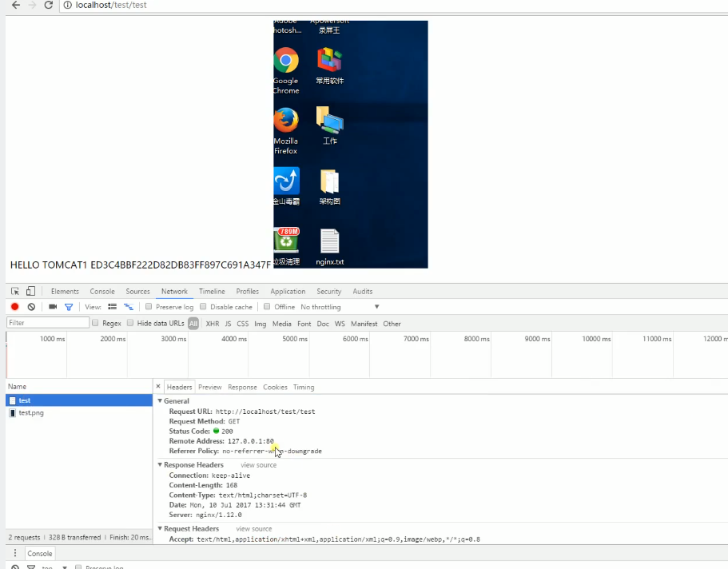Close the request details pane with X
The height and width of the screenshot is (569, 728).
[158, 387]
